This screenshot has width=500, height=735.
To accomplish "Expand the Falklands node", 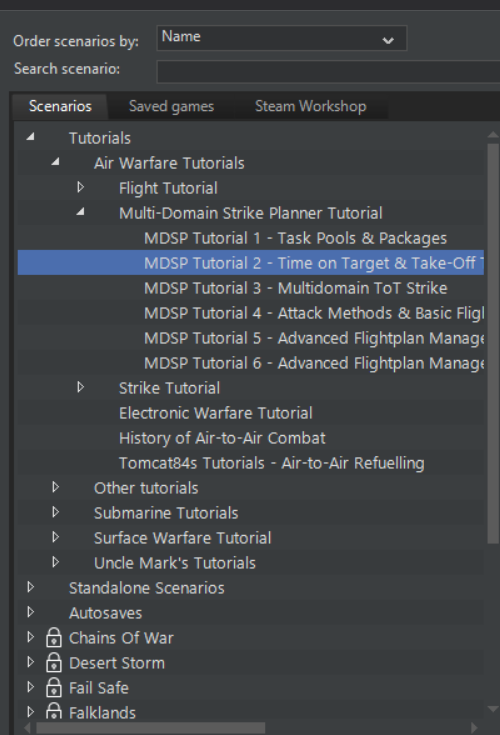I will 30,712.
